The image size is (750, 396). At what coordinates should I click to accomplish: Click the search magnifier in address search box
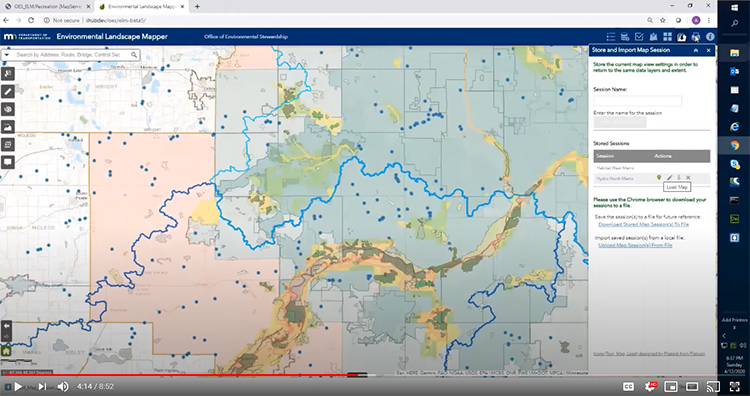click(134, 55)
